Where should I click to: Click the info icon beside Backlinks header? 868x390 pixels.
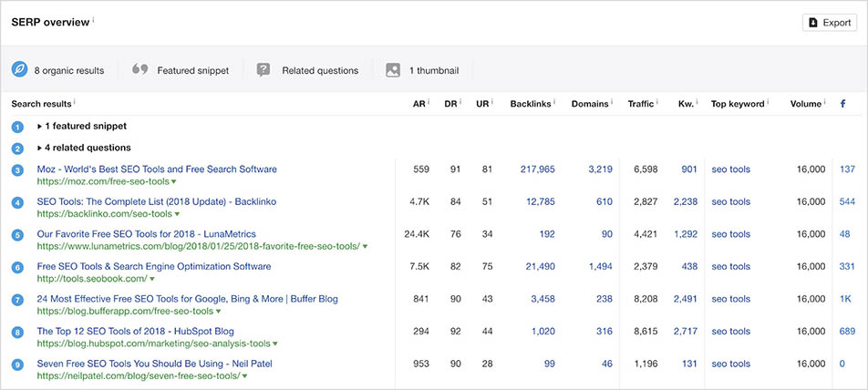click(554, 102)
